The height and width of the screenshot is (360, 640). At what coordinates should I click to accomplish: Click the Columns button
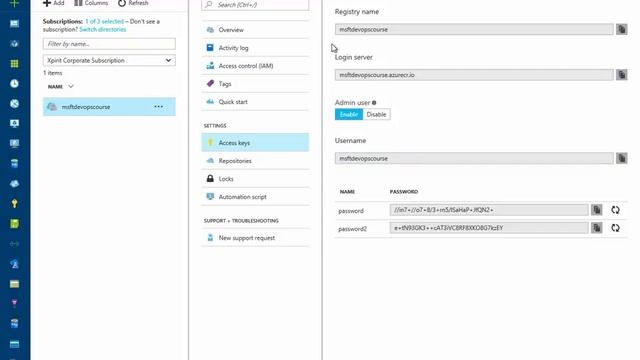coord(91,3)
